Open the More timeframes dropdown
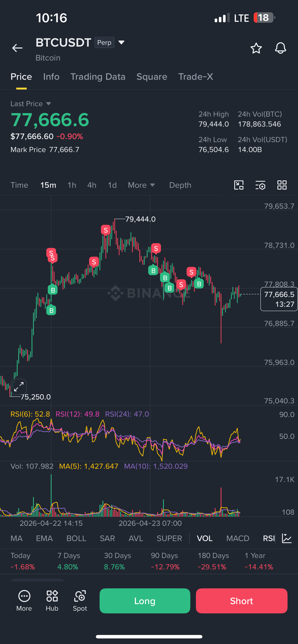This screenshot has height=644, width=298. tap(142, 185)
